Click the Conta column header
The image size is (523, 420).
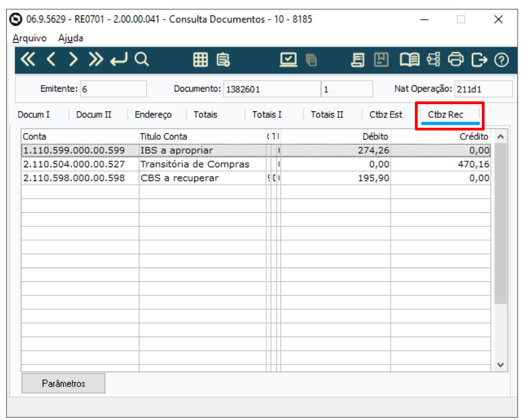pos(80,137)
